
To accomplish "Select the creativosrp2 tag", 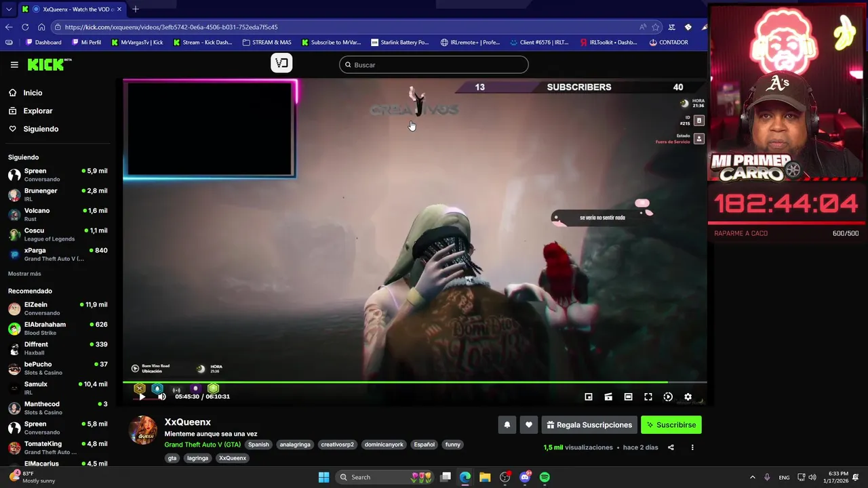I will click(337, 445).
